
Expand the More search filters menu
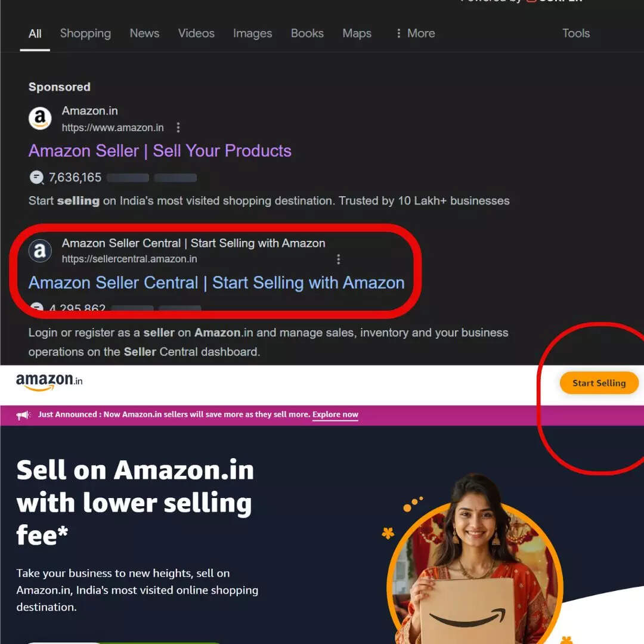click(x=415, y=33)
